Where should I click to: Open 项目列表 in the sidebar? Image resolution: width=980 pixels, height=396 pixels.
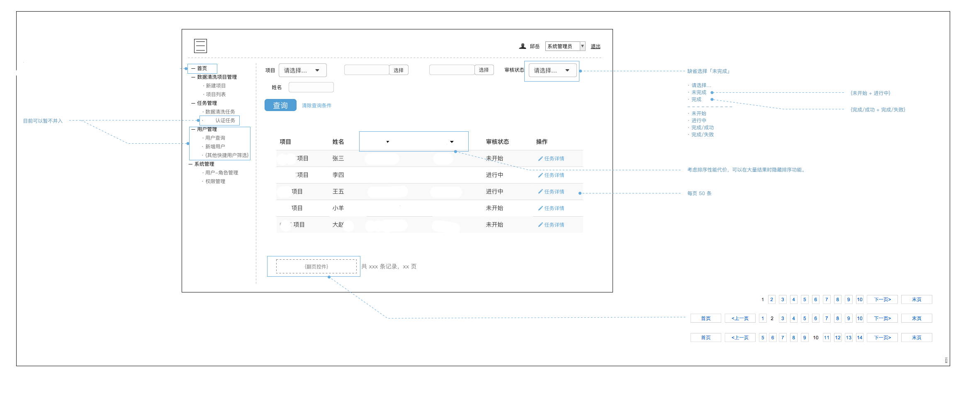[x=216, y=94]
